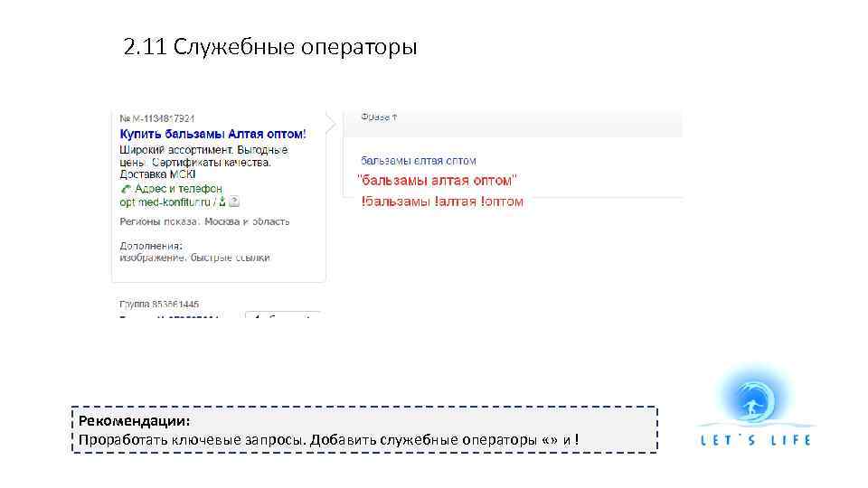868x488 pixels.
Task: Click the 'Рекомендации:' heading
Action: pos(134,421)
